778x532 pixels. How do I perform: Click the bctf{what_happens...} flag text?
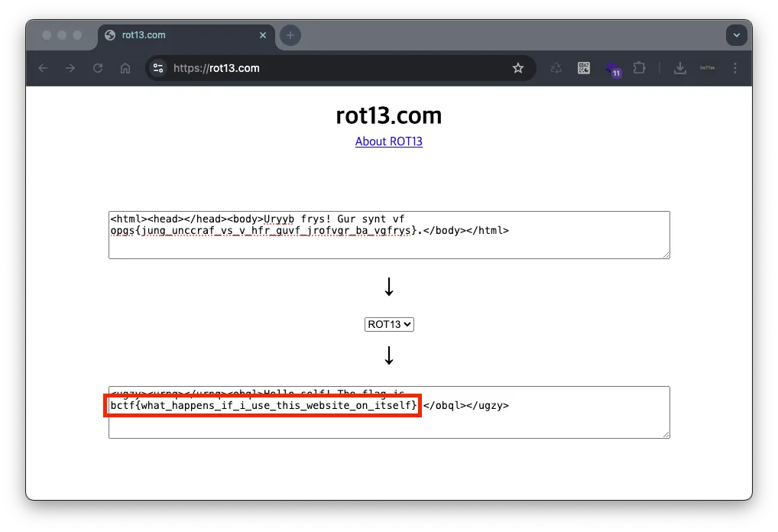pos(264,405)
